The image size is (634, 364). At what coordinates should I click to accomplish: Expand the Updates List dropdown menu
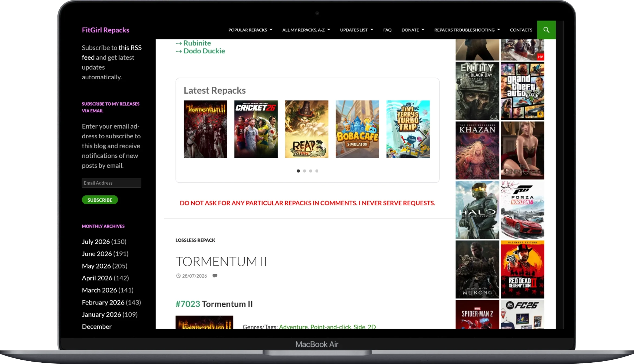(357, 30)
